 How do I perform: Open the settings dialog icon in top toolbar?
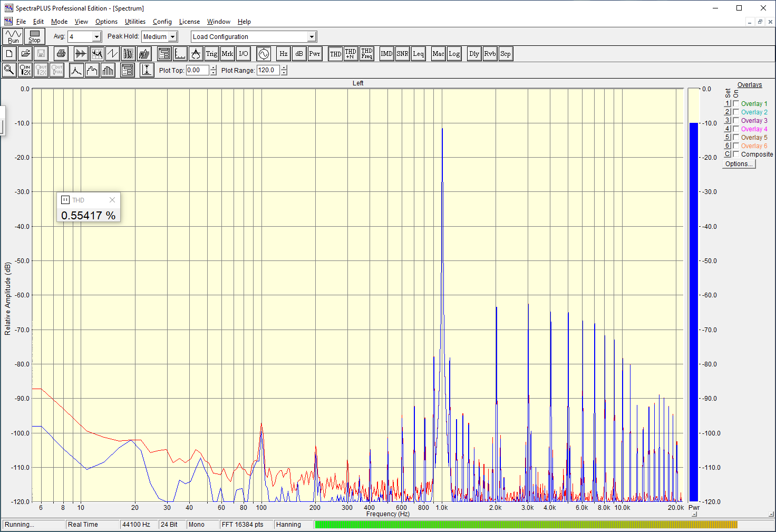point(164,54)
